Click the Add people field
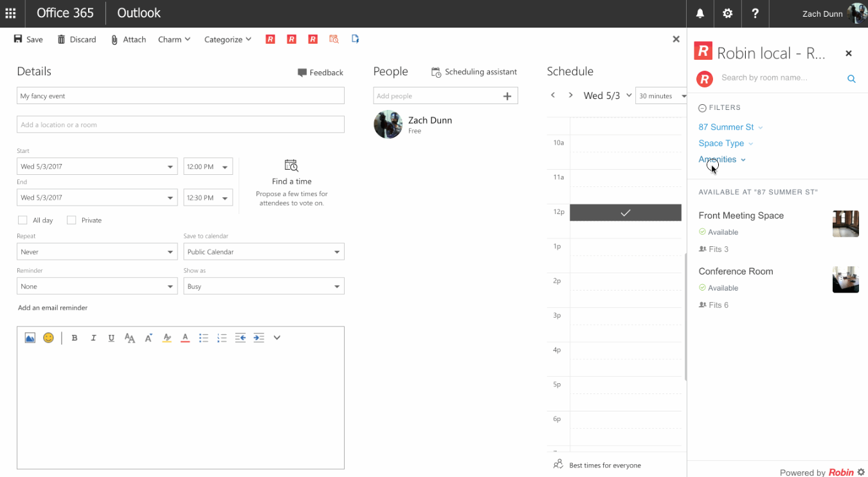This screenshot has height=477, width=868. click(437, 96)
